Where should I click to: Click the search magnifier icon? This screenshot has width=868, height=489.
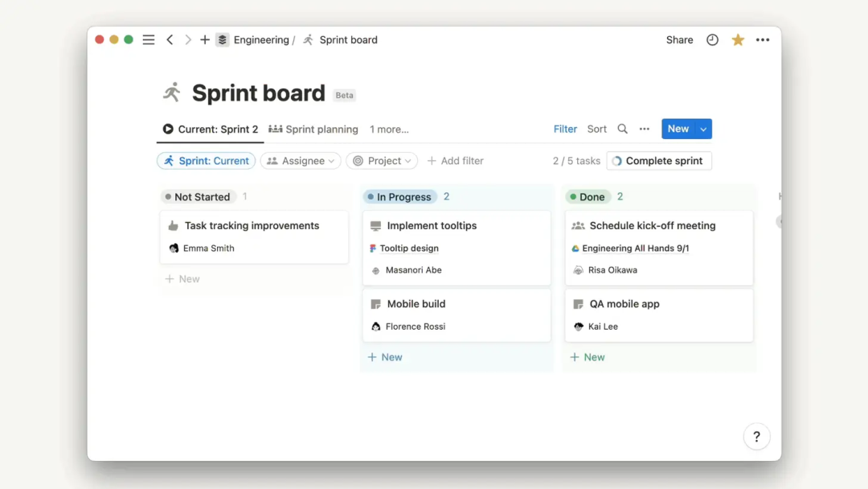point(623,129)
